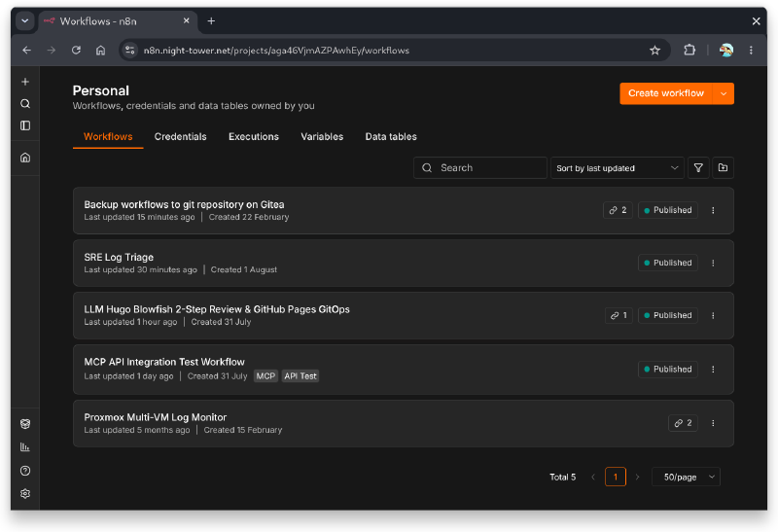
Task: Open the settings gear in the sidebar
Action: 25,493
